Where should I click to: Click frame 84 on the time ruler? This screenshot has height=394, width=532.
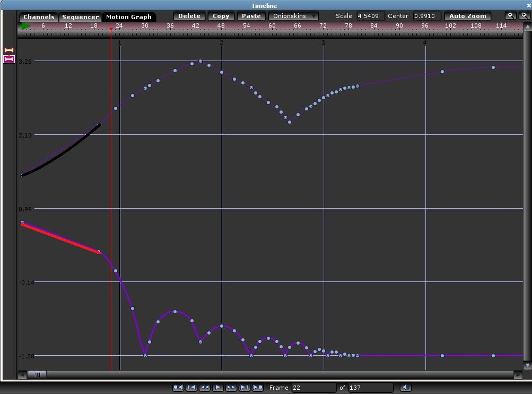tap(374, 26)
